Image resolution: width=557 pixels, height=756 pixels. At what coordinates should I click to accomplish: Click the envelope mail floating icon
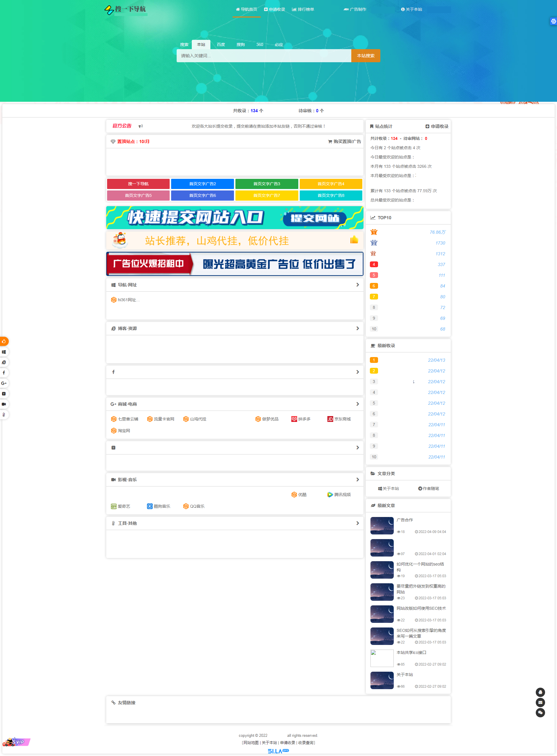540,702
